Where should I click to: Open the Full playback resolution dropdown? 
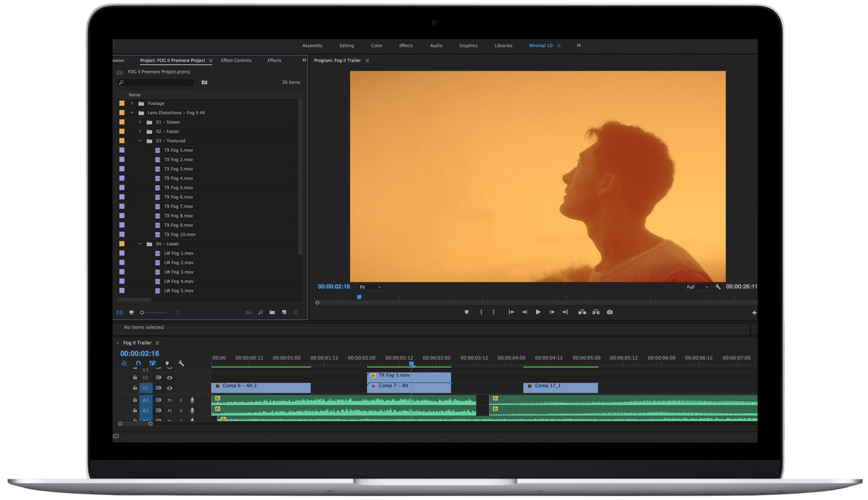pyautogui.click(x=697, y=287)
